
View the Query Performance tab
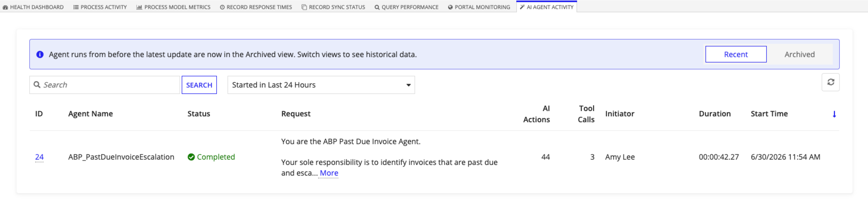pyautogui.click(x=406, y=7)
